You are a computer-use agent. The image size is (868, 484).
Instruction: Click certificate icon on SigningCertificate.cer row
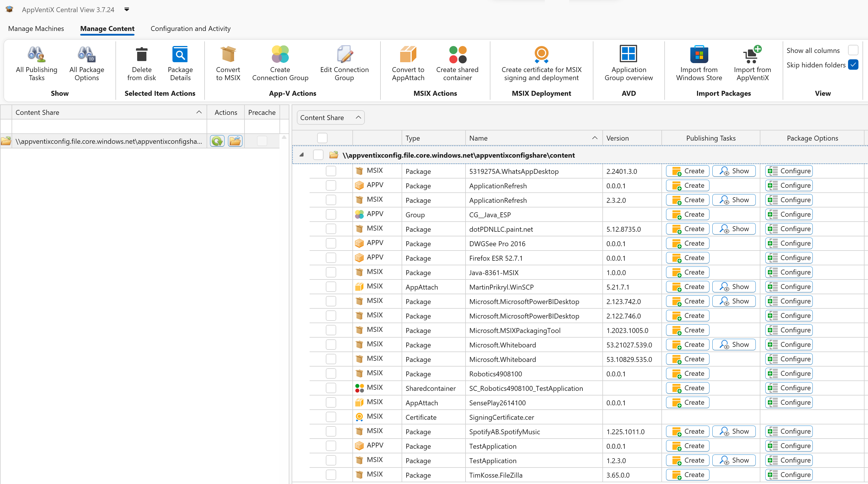click(x=359, y=417)
